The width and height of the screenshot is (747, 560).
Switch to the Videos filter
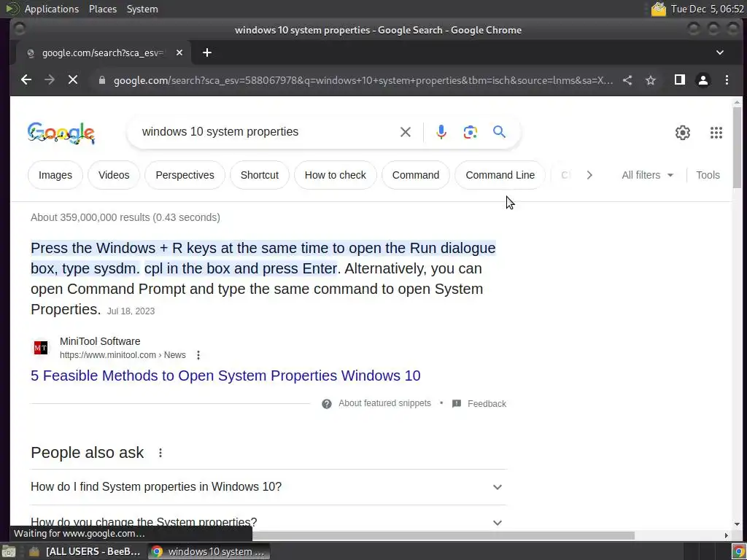pyautogui.click(x=114, y=175)
